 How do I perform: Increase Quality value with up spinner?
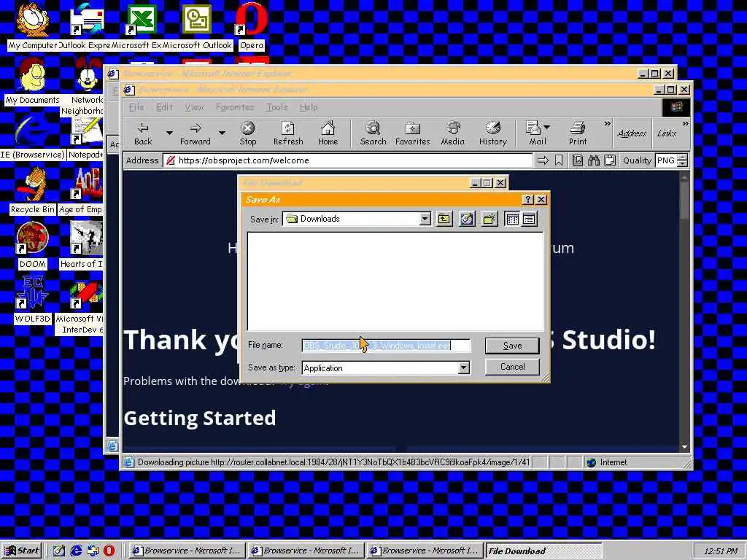coord(683,157)
